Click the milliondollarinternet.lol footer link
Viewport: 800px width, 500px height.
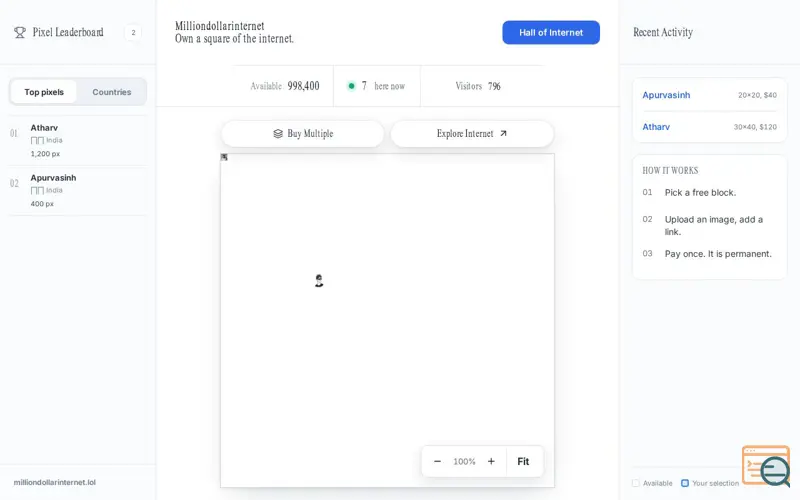tap(55, 482)
